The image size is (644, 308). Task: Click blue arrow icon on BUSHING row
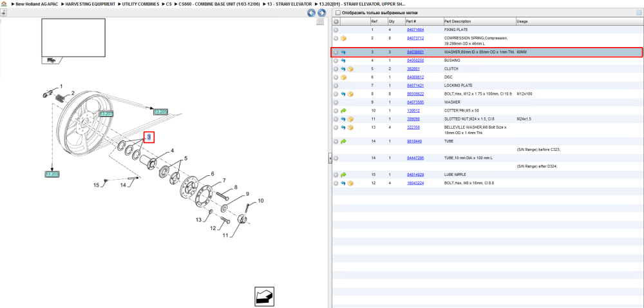(343, 61)
